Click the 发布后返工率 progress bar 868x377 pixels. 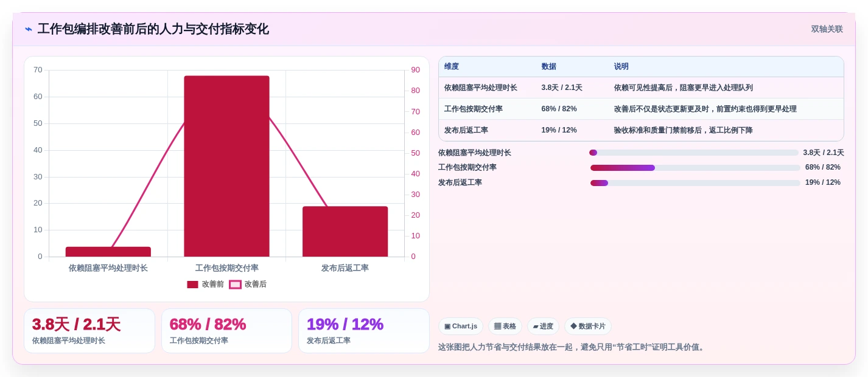coord(695,183)
